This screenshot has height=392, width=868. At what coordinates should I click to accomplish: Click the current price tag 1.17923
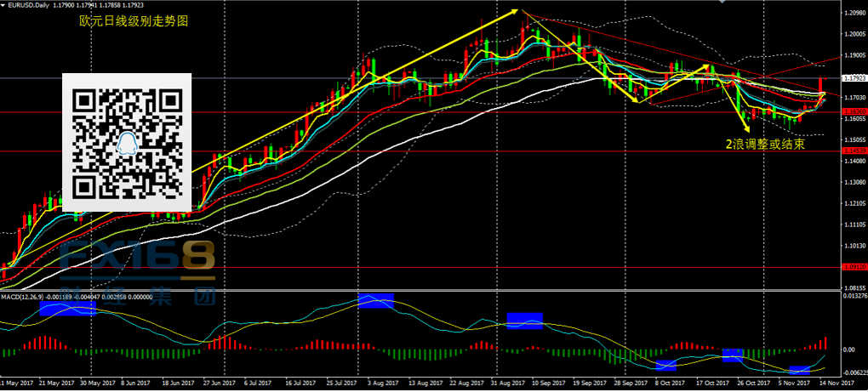pos(853,78)
